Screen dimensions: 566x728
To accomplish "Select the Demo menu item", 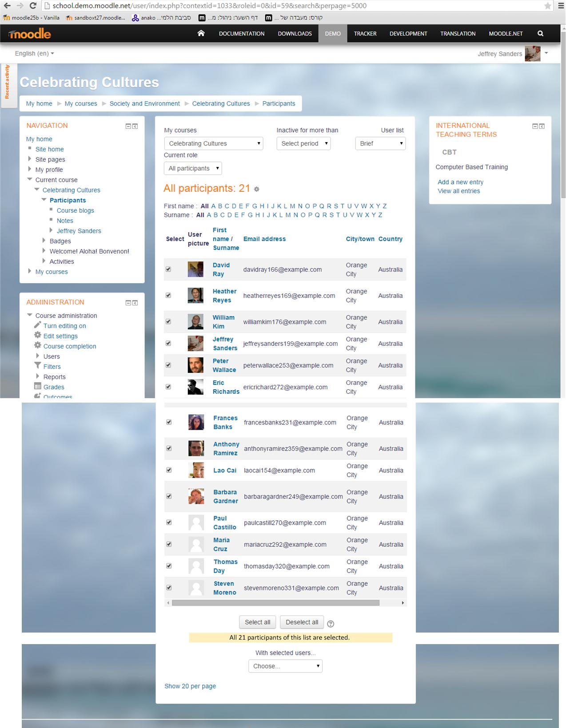I will click(x=333, y=34).
